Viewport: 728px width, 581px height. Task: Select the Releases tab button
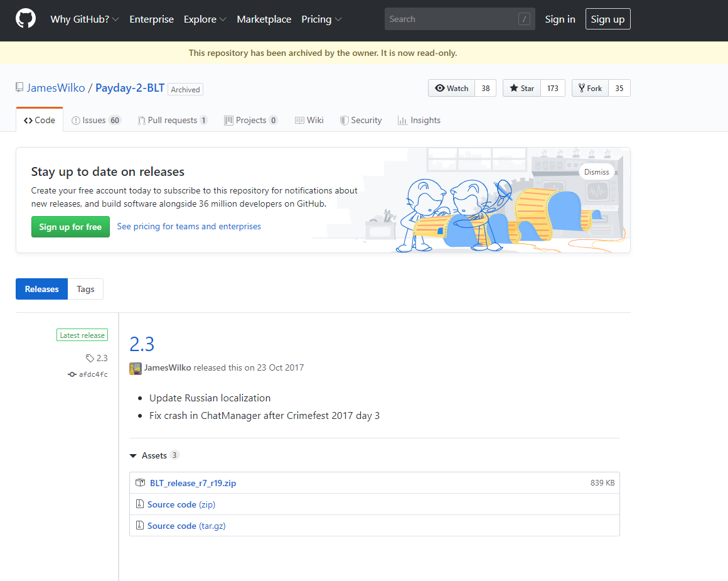42,289
